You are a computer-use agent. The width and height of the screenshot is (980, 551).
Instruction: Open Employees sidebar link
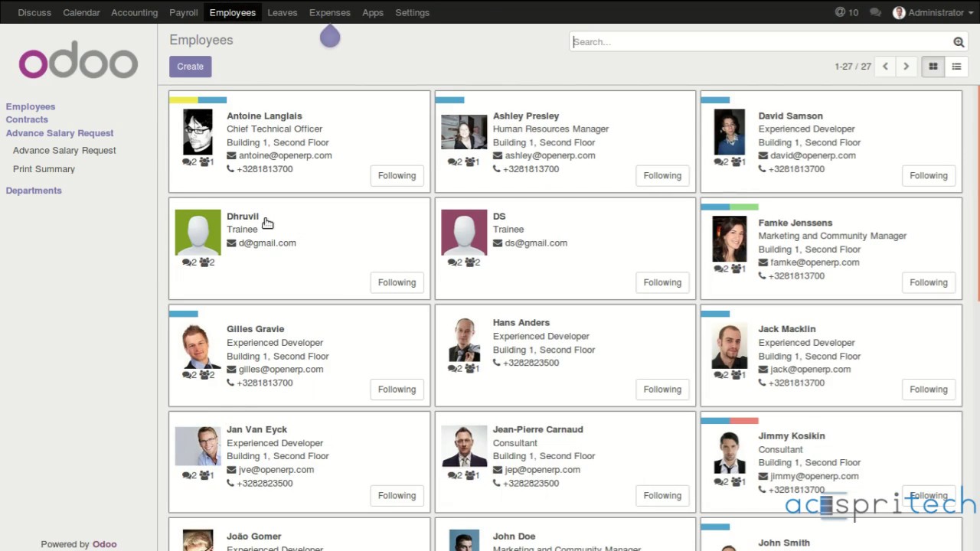click(31, 106)
